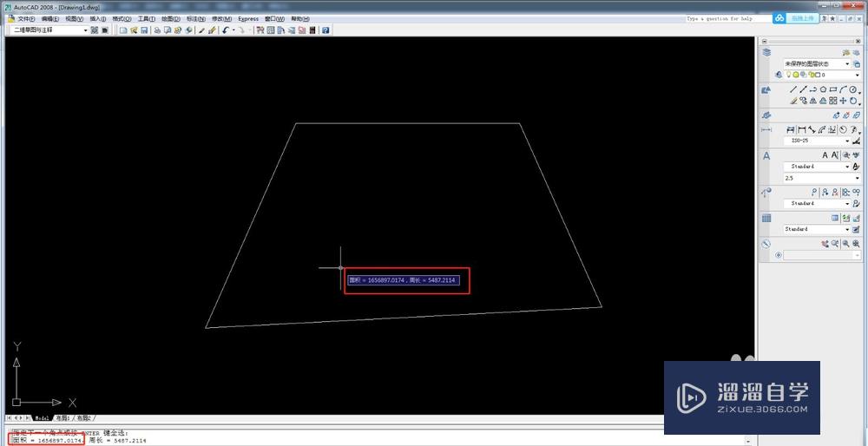
Task: Select the Move modify tool
Action: [843, 101]
